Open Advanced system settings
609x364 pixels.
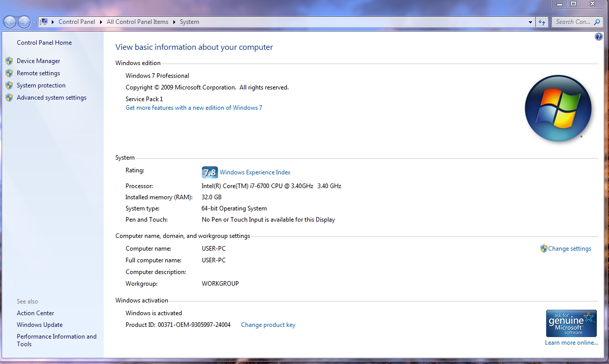click(52, 98)
